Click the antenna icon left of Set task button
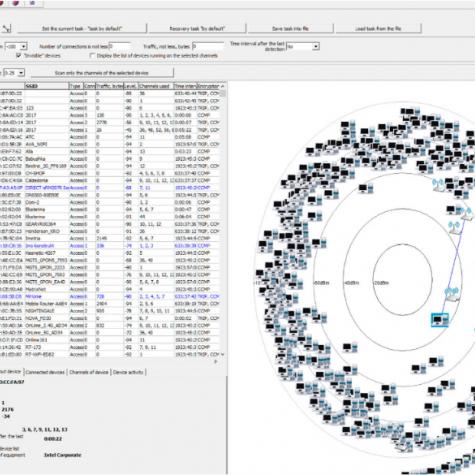Image resolution: width=475 pixels, height=475 pixels. click(6, 29)
